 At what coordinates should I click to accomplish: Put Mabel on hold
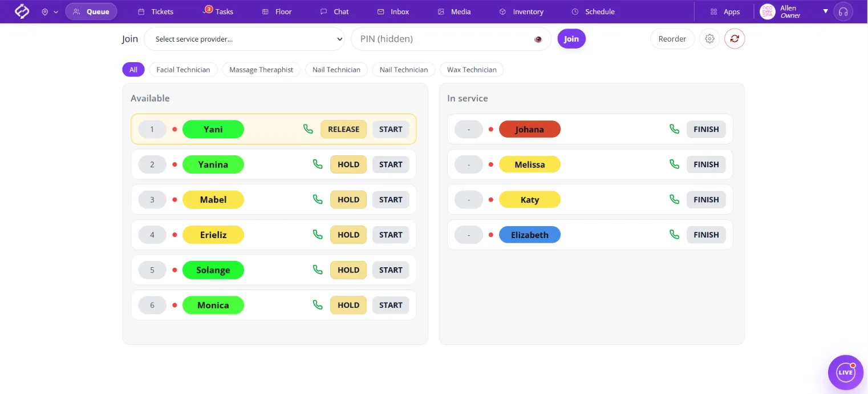(x=348, y=199)
